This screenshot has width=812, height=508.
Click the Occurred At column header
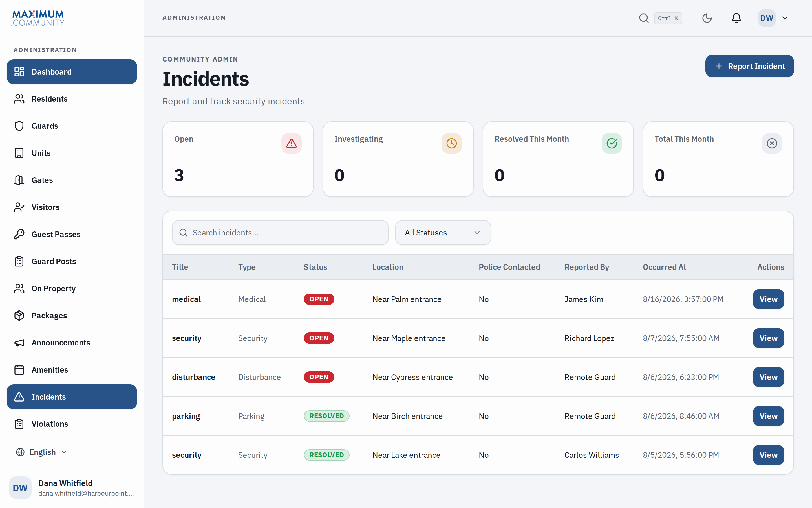[664, 267]
